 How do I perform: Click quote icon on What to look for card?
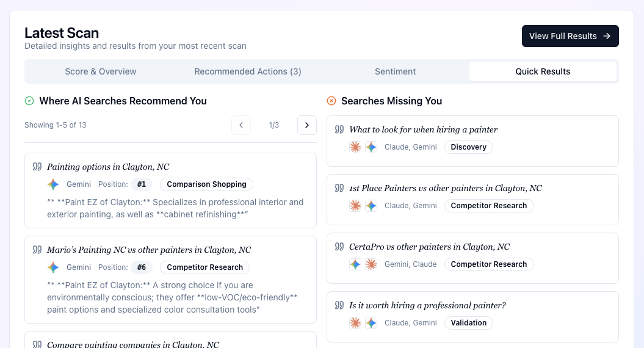[339, 130]
